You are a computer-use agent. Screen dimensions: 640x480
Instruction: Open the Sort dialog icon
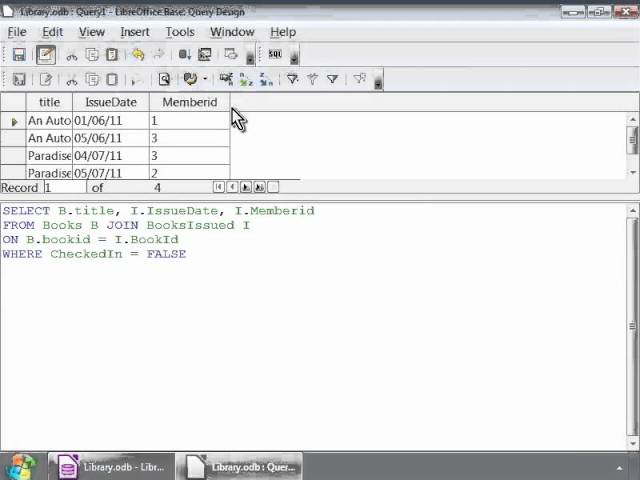226,79
